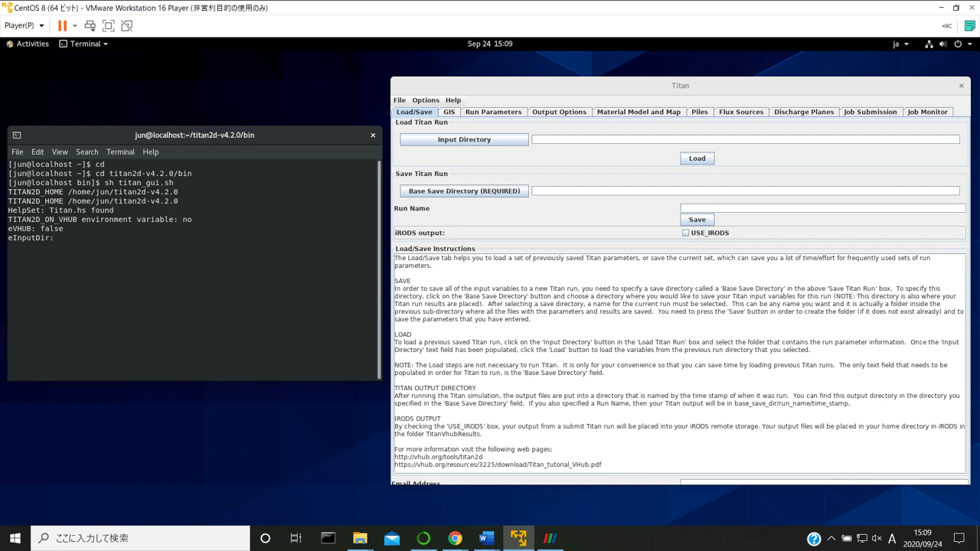Click the VMware Unity mode icon
Screen dimensions: 980x551
[x=127, y=26]
